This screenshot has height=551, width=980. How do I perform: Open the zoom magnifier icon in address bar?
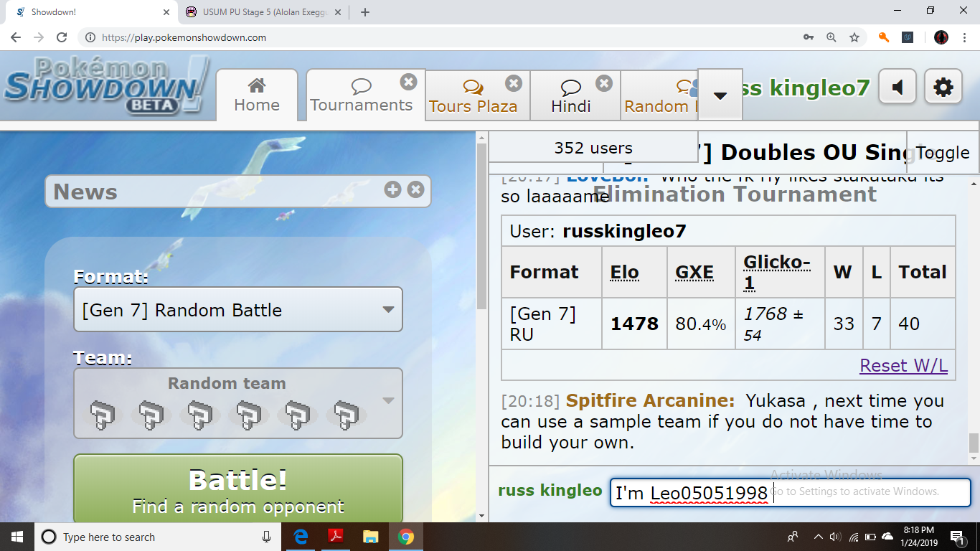[831, 37]
